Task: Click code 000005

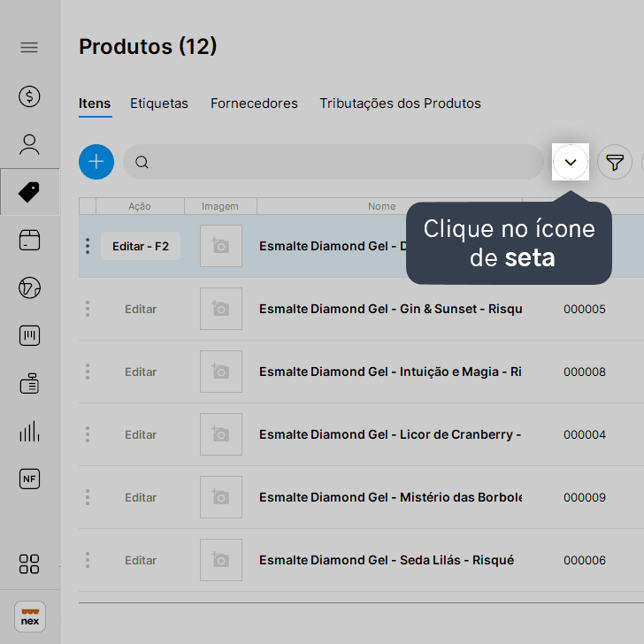Action: (x=585, y=309)
